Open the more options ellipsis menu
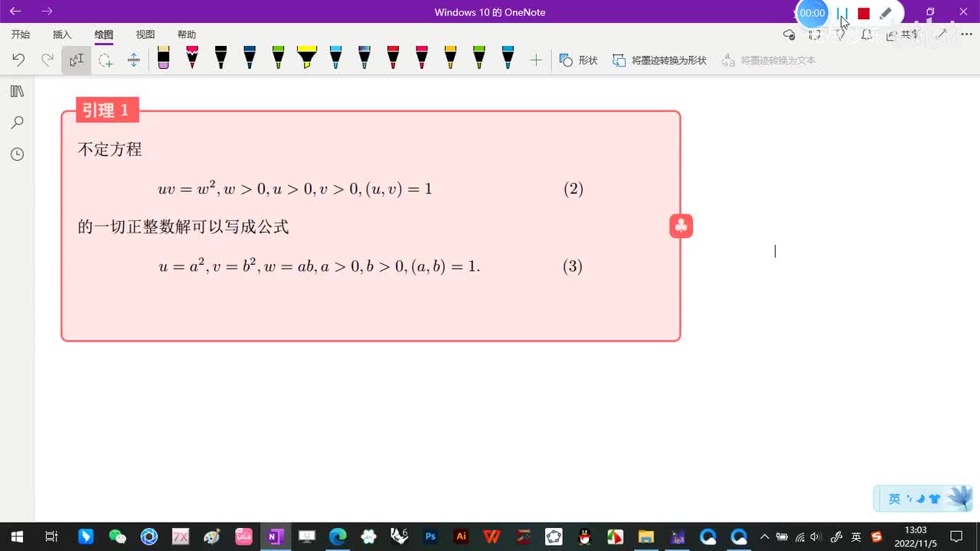980x551 pixels. (965, 34)
